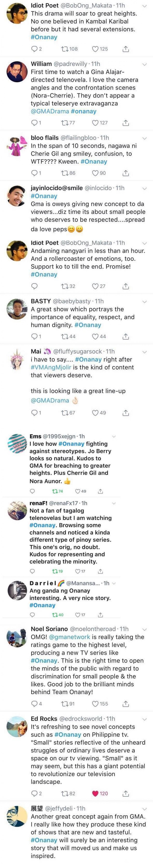The height and width of the screenshot is (868, 153).
Task: Reply to Mai's great line-up tweet
Action: click(x=34, y=413)
